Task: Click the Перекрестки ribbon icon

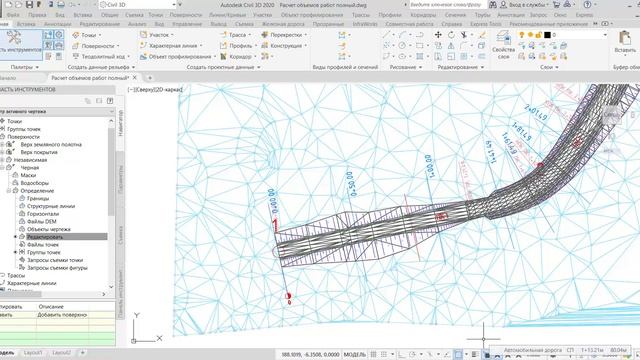Action: click(265, 35)
